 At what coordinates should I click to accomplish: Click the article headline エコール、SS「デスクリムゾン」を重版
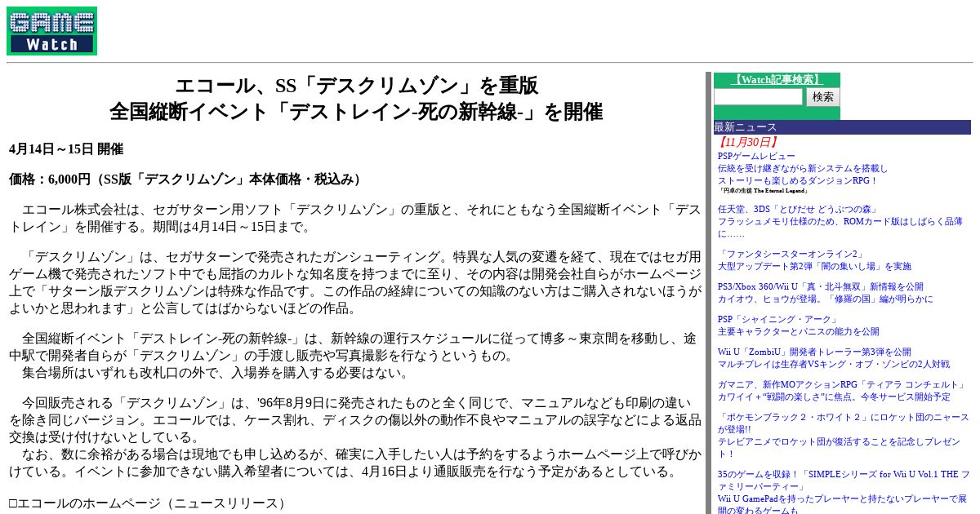pos(356,86)
